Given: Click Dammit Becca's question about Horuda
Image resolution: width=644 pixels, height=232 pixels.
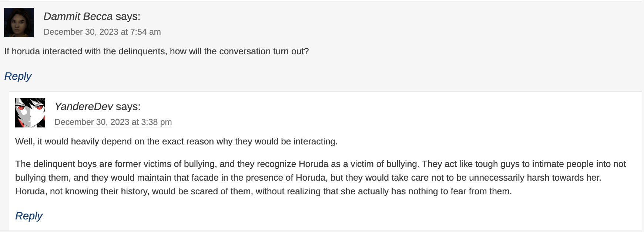Looking at the screenshot, I should pos(157,51).
